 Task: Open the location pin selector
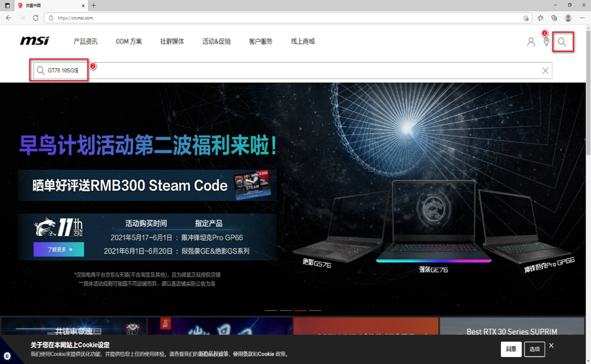[x=546, y=42]
